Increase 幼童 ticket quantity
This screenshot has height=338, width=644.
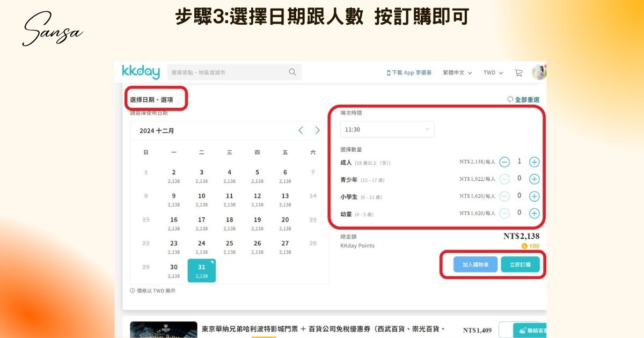534,214
